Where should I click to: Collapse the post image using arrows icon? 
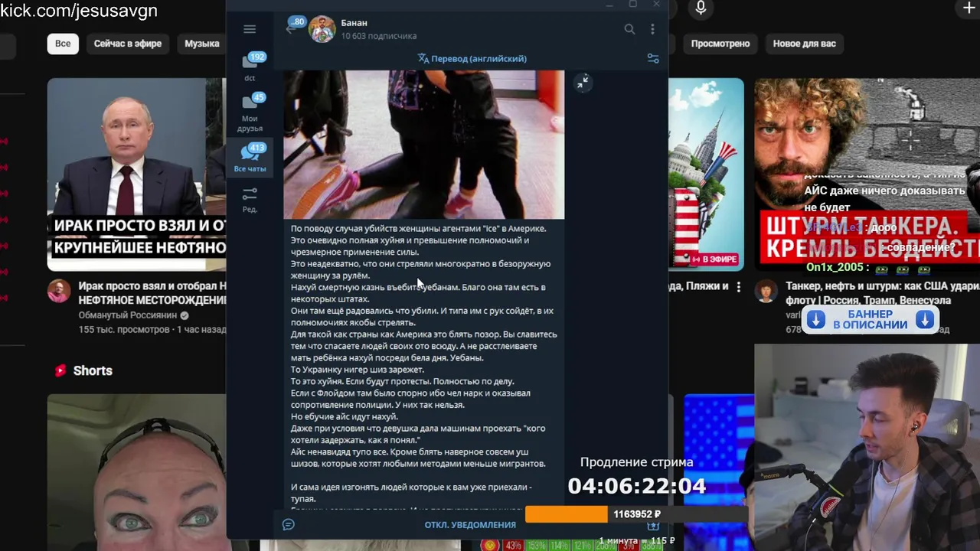583,82
